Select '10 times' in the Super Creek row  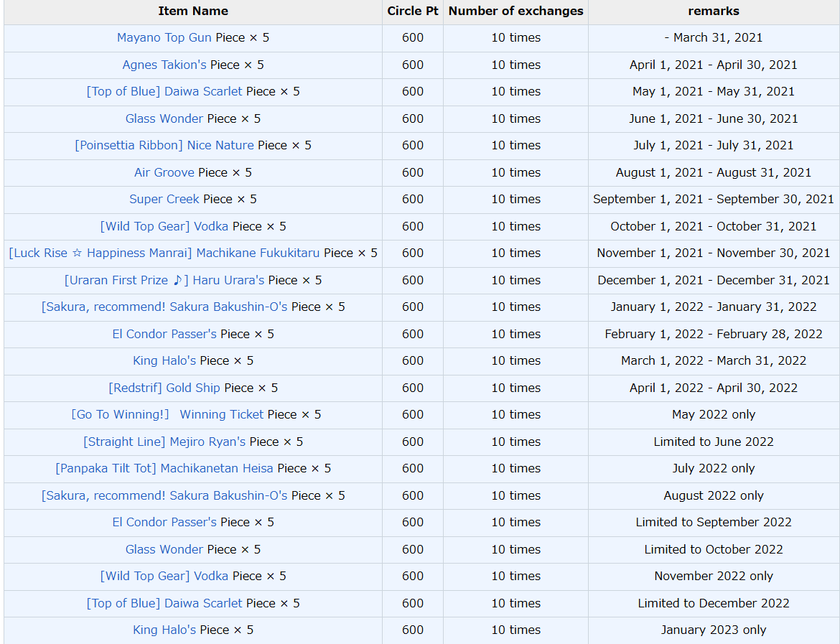(516, 200)
